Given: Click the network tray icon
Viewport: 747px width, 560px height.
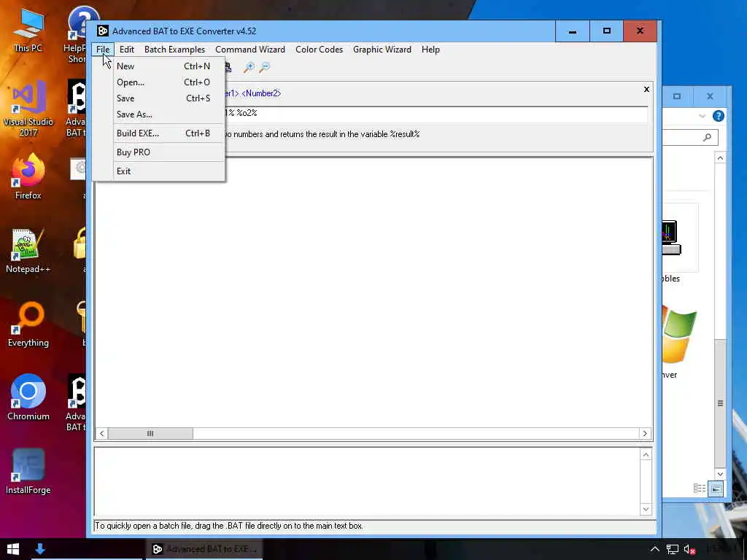Looking at the screenshot, I should [x=672, y=550].
